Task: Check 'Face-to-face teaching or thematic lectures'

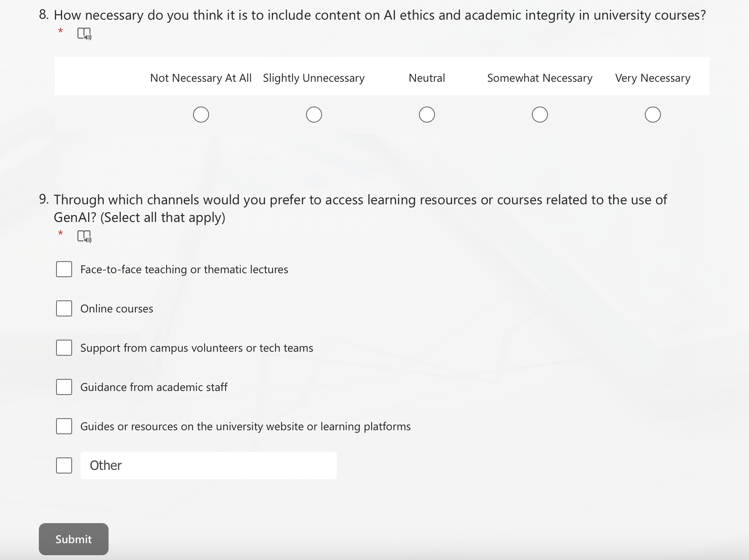Action: click(64, 269)
